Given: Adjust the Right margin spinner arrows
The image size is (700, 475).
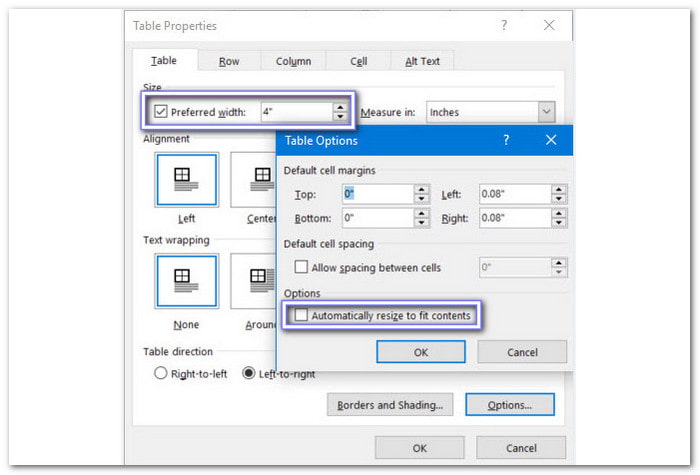Looking at the screenshot, I should [558, 217].
